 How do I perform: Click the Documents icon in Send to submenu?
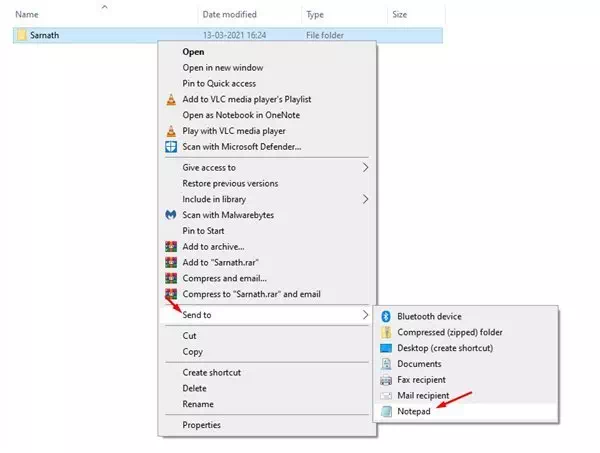[x=386, y=364]
